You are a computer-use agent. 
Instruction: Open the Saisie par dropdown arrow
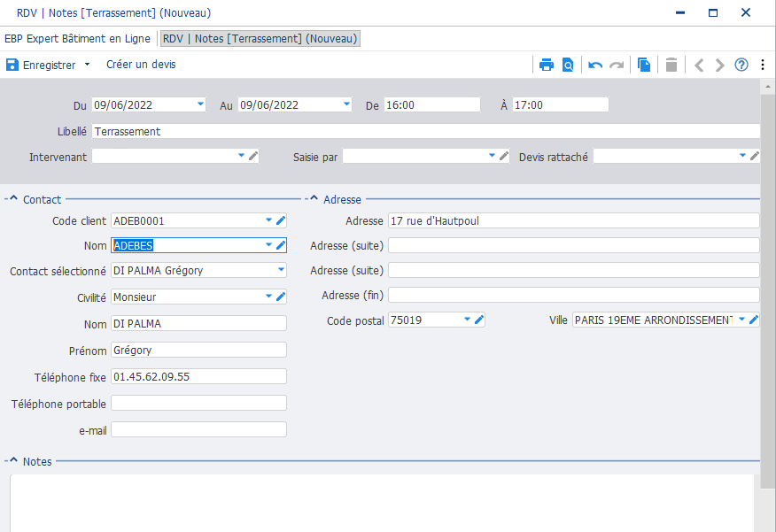492,156
